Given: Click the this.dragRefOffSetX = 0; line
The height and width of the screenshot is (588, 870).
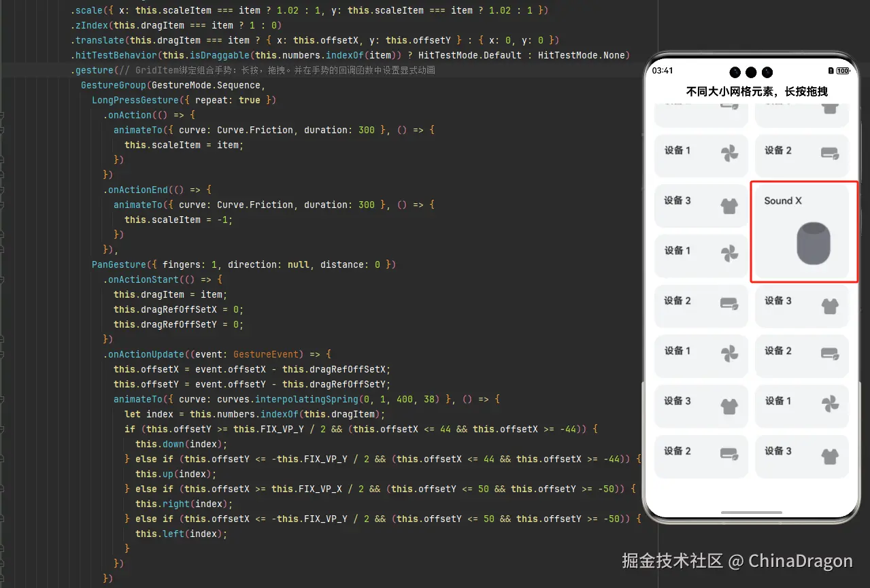Looking at the screenshot, I should coord(178,309).
